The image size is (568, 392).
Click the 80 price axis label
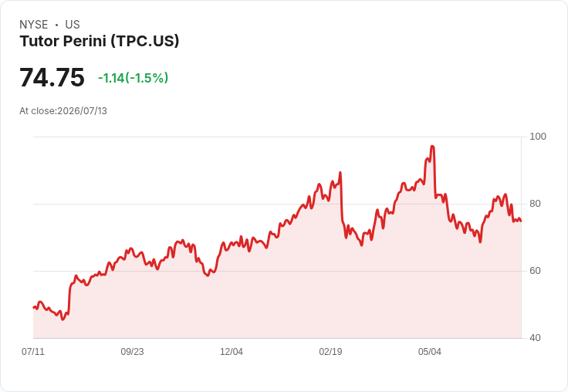pyautogui.click(x=535, y=204)
